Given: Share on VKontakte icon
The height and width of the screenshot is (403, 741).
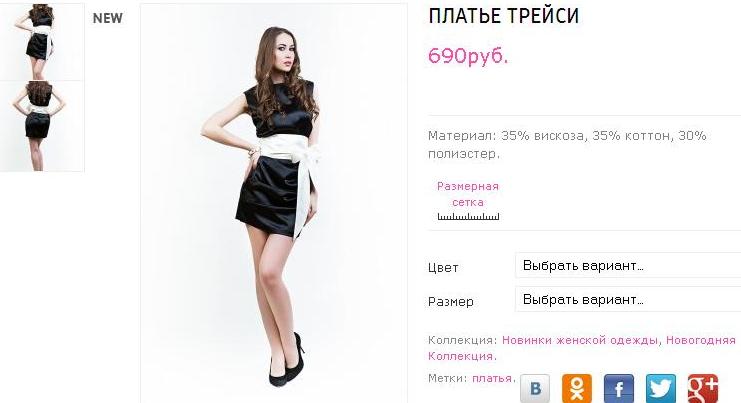Looking at the screenshot, I should click(x=535, y=388).
